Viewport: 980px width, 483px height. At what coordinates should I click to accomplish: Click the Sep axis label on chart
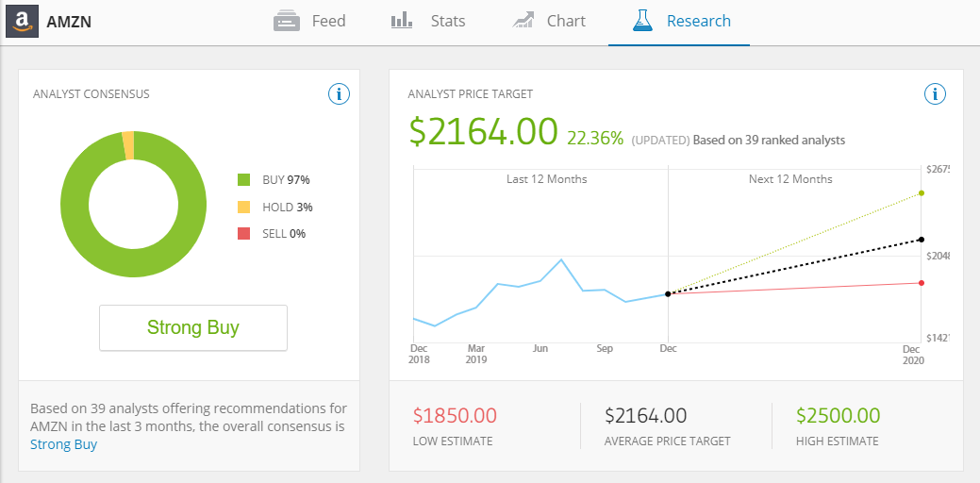[x=605, y=349]
